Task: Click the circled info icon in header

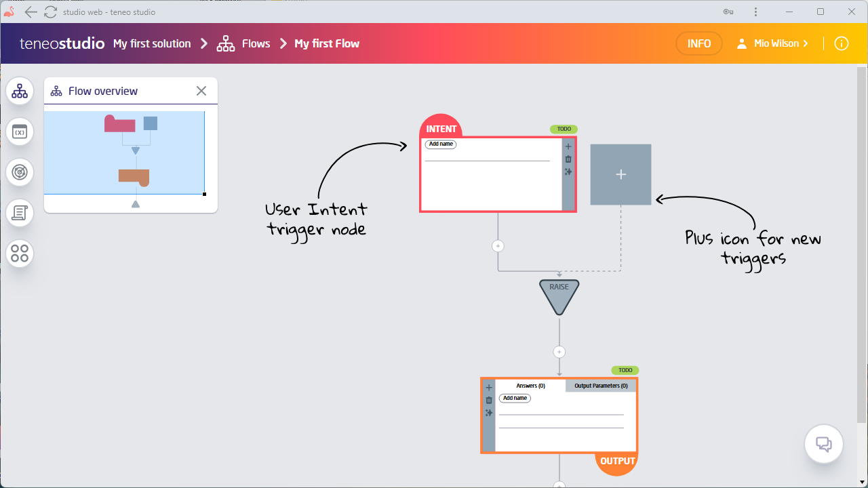Action: coord(841,43)
